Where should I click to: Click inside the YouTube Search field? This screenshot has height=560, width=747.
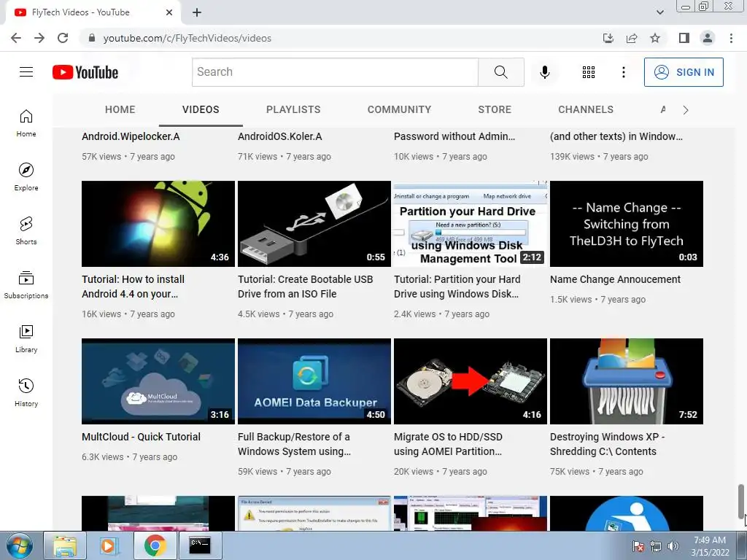pyautogui.click(x=335, y=72)
